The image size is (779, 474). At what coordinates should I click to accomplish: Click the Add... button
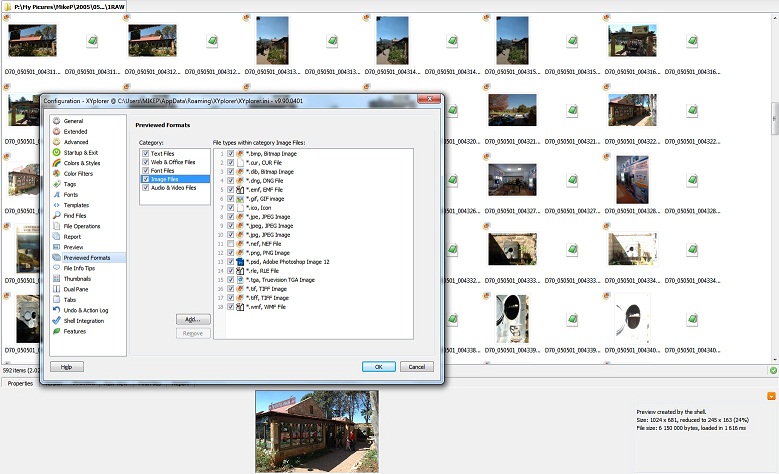coord(192,319)
